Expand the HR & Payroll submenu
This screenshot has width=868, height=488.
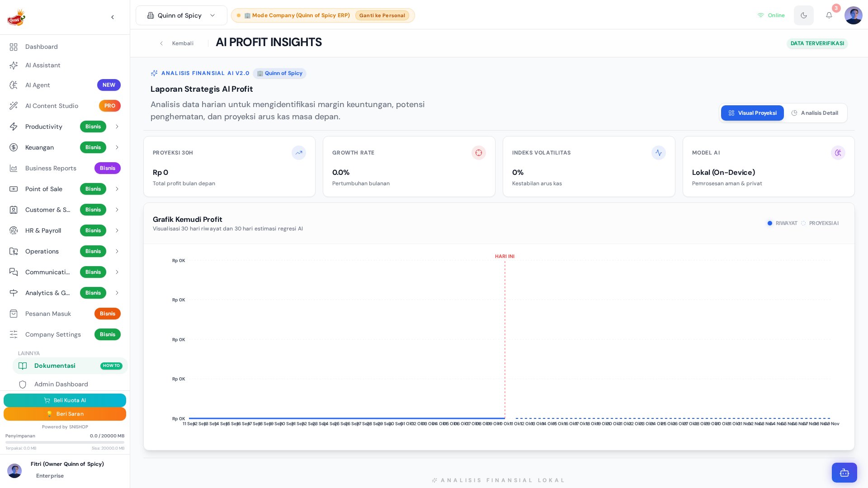117,230
